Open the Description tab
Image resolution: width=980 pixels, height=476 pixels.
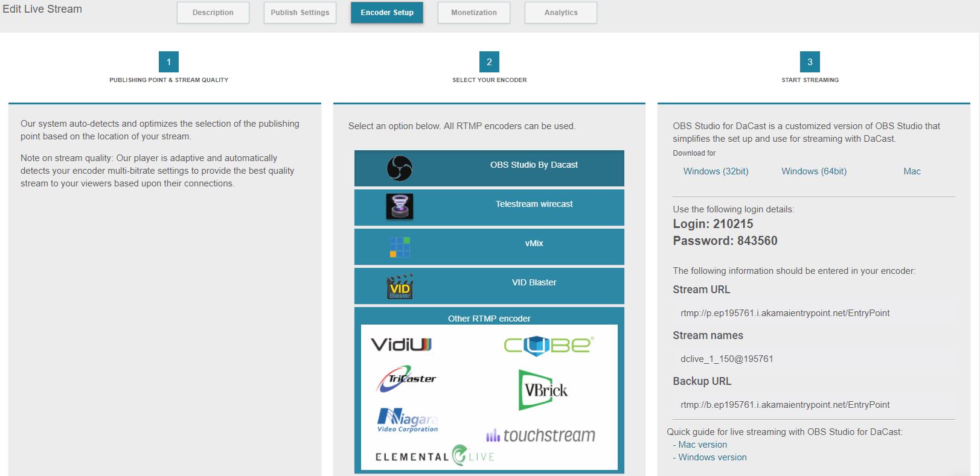(x=213, y=13)
